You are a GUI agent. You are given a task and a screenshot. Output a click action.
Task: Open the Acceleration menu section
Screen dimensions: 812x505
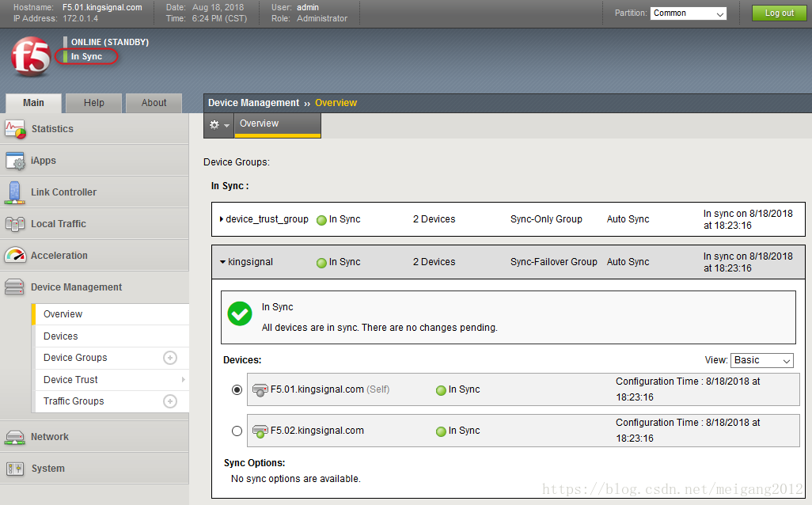click(x=94, y=256)
